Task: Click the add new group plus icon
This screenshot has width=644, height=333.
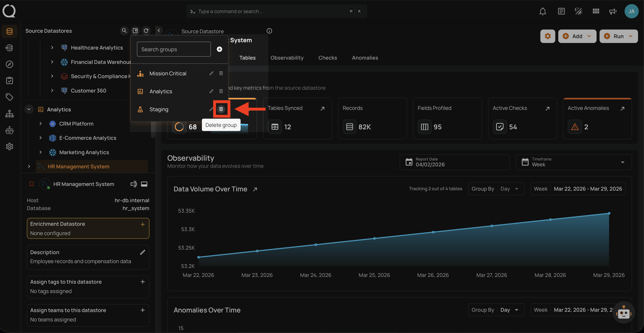Action: [219, 49]
